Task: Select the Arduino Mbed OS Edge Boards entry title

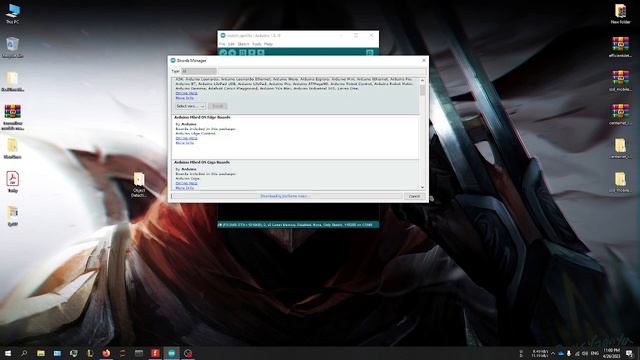Action: pyautogui.click(x=202, y=118)
